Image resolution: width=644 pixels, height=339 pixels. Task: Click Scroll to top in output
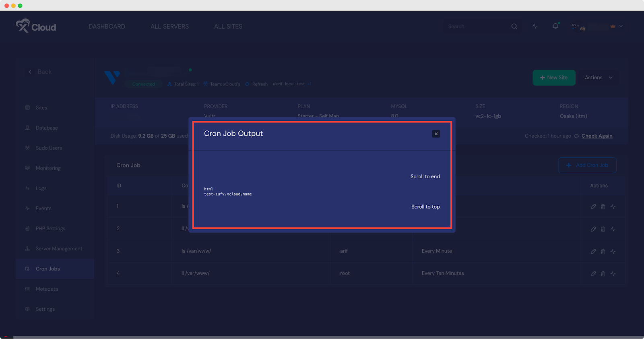[425, 207]
